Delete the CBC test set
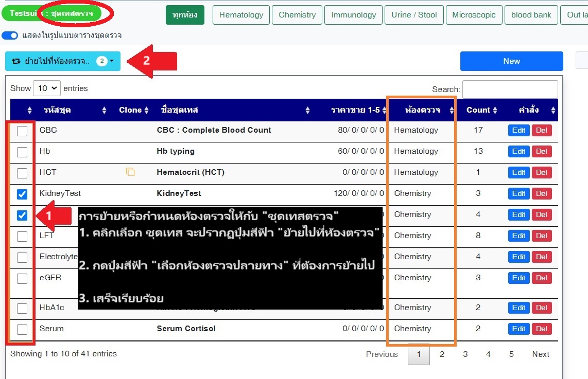The height and width of the screenshot is (379, 588). [542, 130]
